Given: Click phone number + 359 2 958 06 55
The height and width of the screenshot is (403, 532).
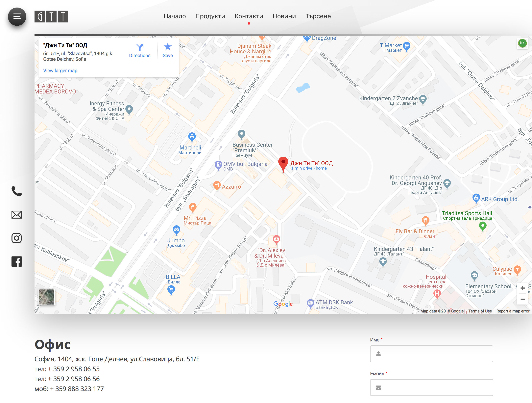Looking at the screenshot, I should tap(74, 369).
